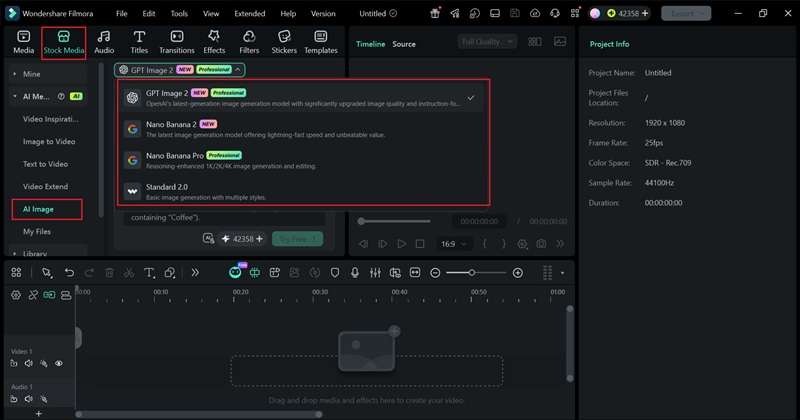Click the user avatar icon
Image resolution: width=800 pixels, height=420 pixels.
click(x=595, y=13)
